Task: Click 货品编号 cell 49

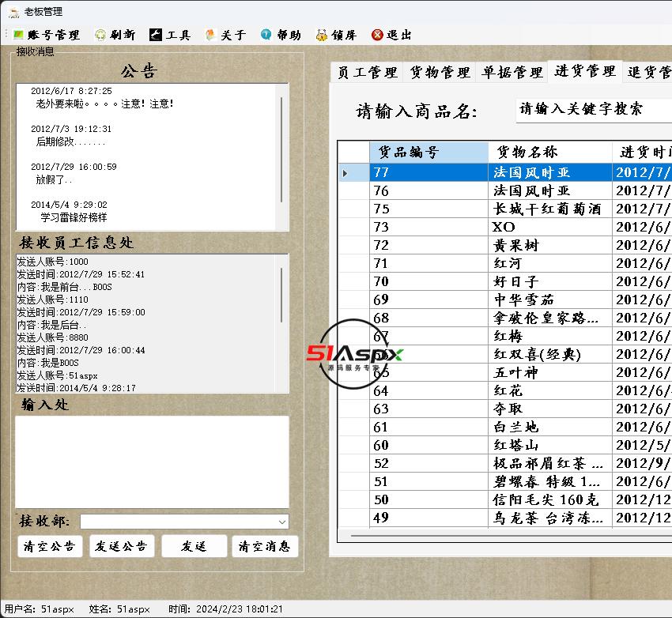Action: (x=428, y=518)
